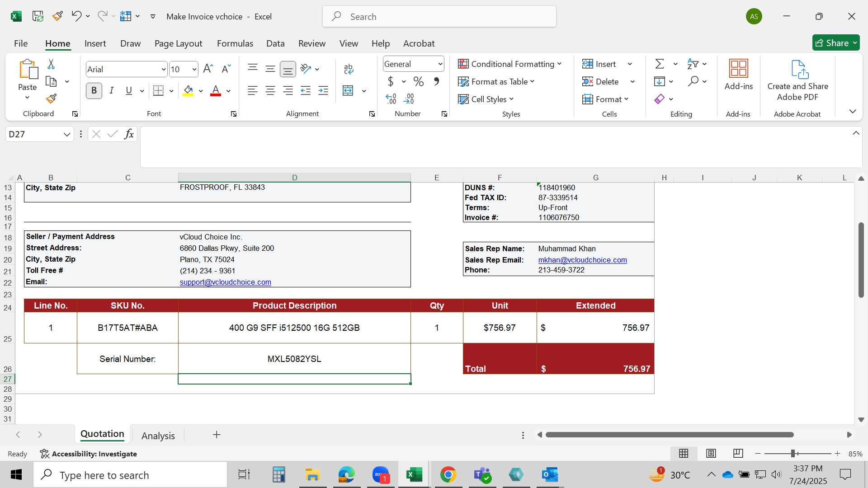Open the Page Layout tab
The width and height of the screenshot is (868, 488).
(x=178, y=43)
